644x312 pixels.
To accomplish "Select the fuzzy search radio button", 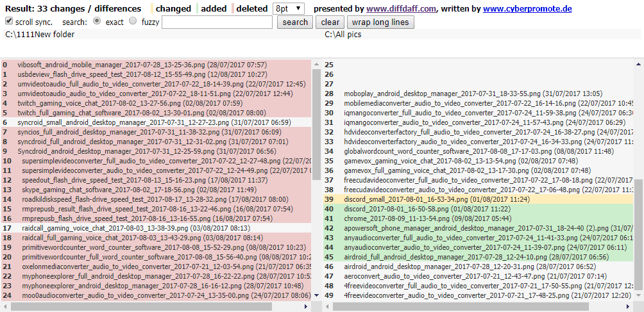I will (x=133, y=21).
